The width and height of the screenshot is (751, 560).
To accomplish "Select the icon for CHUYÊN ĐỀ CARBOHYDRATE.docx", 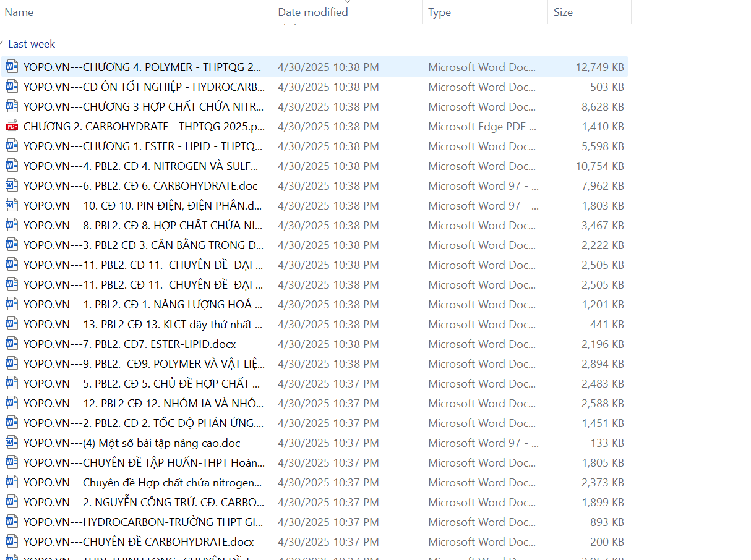I will pyautogui.click(x=12, y=541).
